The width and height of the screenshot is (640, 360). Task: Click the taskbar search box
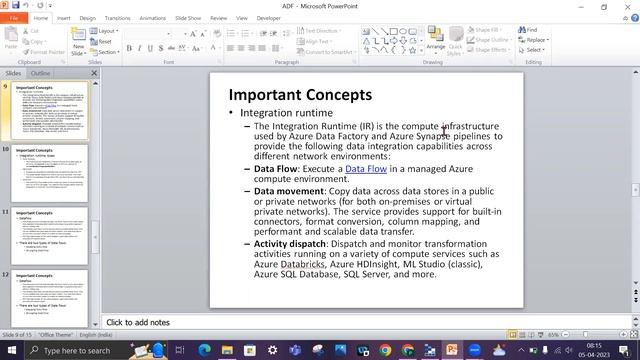(96, 350)
